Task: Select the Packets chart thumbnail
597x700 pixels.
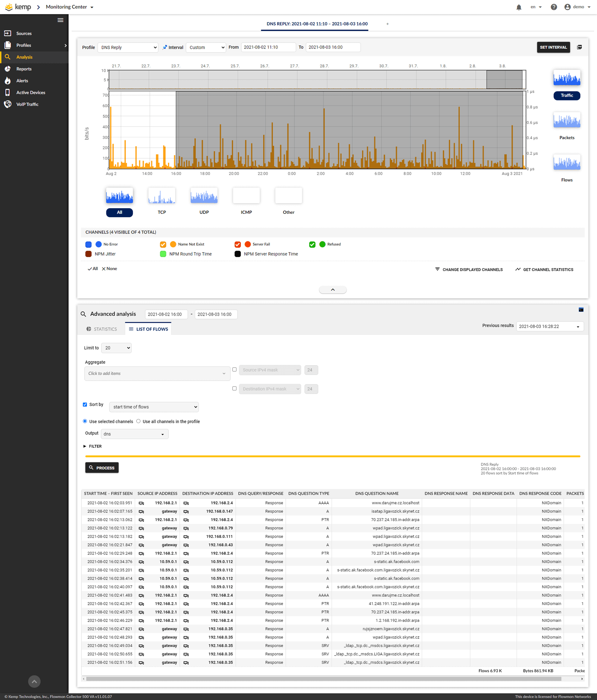Action: click(x=566, y=121)
